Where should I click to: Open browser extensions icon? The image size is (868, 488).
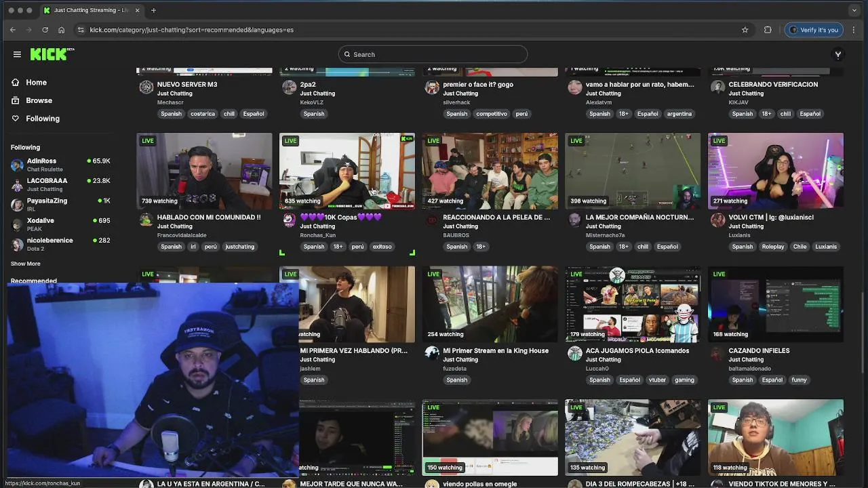[768, 30]
